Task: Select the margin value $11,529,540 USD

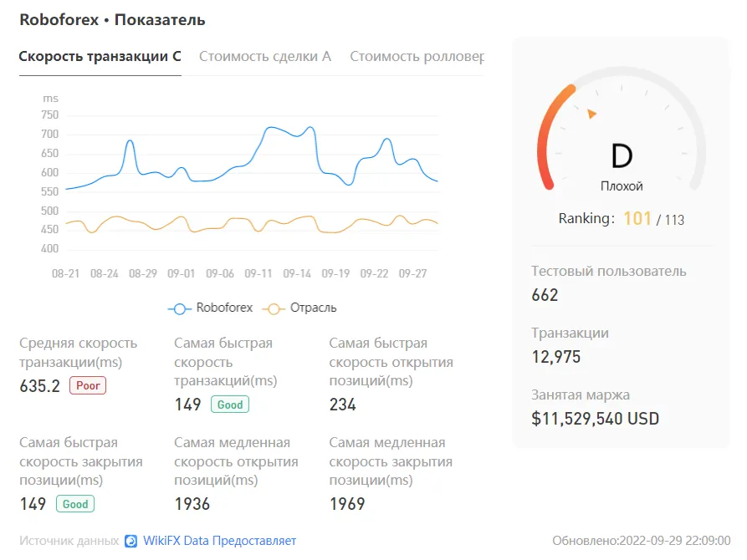Action: (x=596, y=419)
